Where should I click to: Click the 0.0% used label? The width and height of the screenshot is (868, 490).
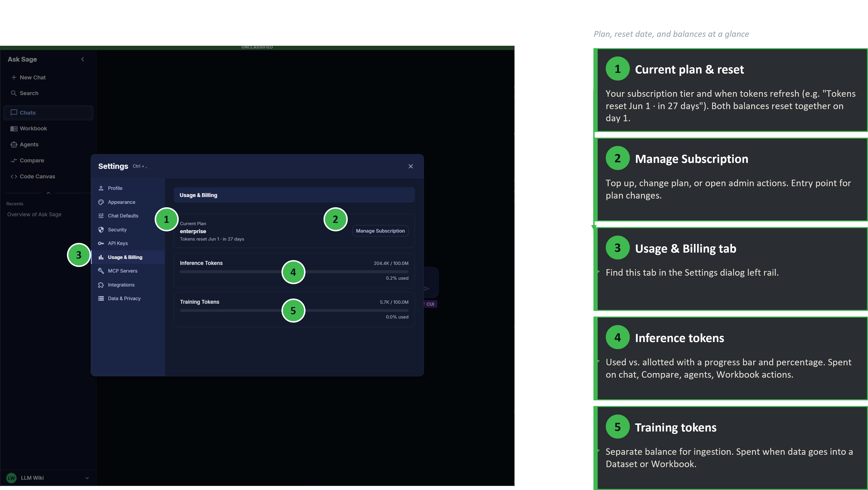click(x=397, y=317)
